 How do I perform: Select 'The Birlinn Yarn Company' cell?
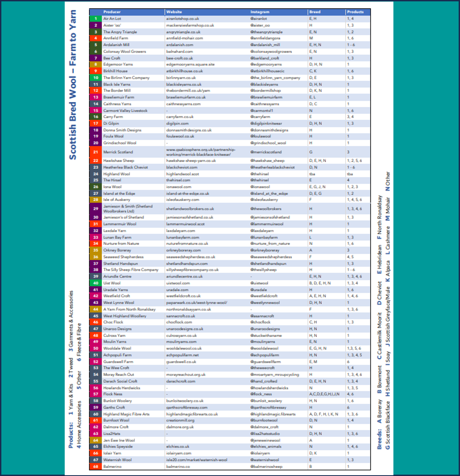126,78
